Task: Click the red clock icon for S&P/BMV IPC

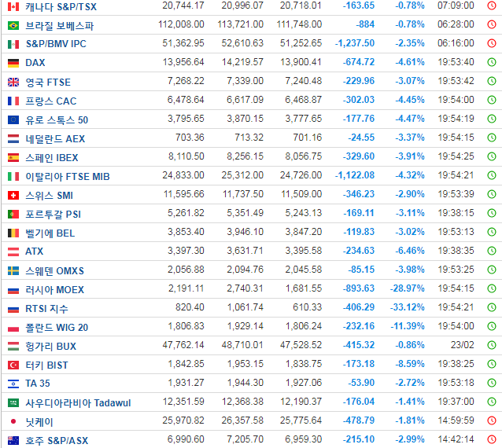Action: point(492,43)
